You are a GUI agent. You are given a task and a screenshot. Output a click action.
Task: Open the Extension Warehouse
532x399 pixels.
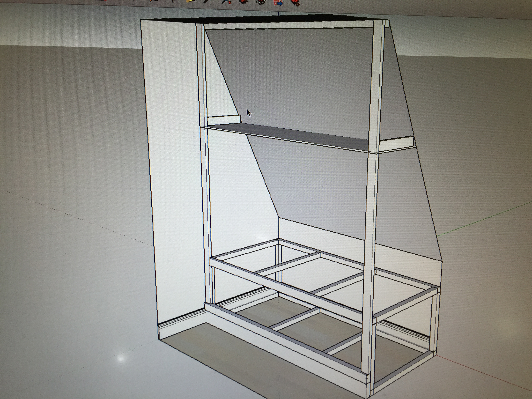(261, 2)
